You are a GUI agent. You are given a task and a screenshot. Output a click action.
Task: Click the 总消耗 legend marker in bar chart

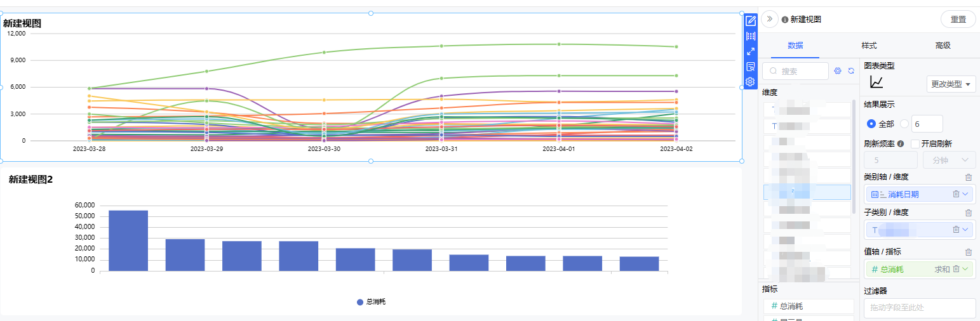(x=360, y=302)
